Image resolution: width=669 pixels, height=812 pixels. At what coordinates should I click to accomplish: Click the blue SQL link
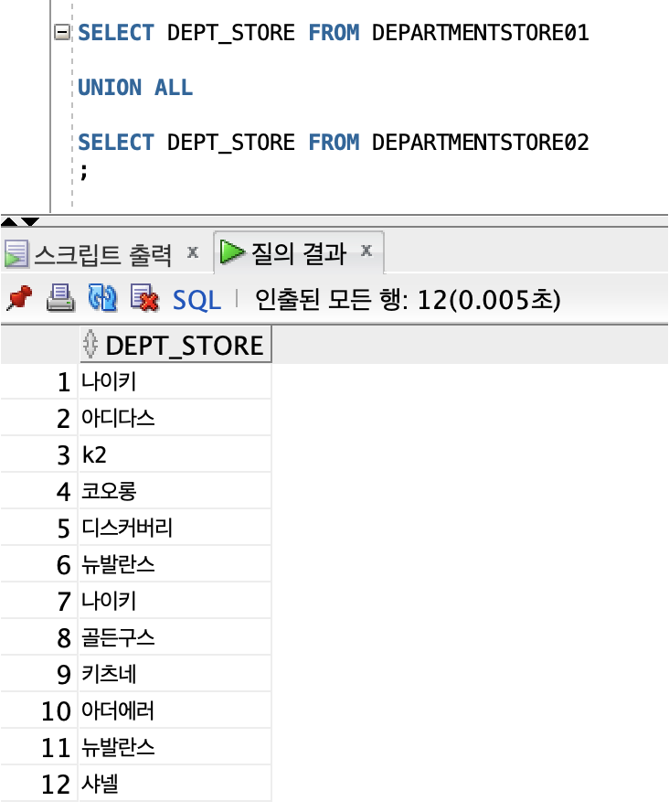point(196,300)
